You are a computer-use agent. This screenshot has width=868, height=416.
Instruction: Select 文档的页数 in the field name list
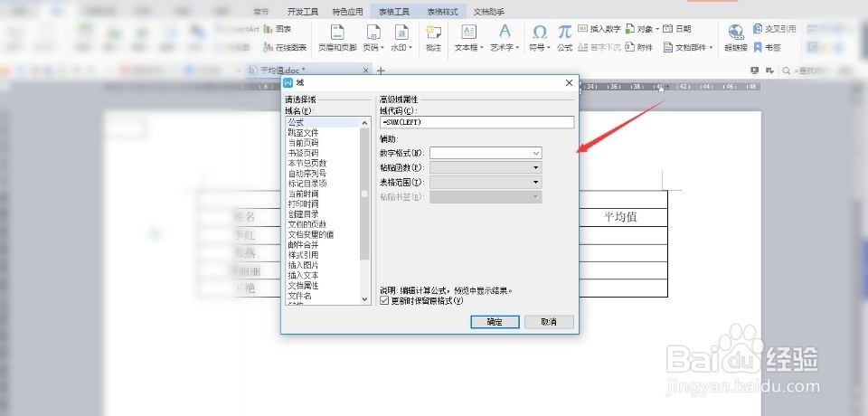307,224
